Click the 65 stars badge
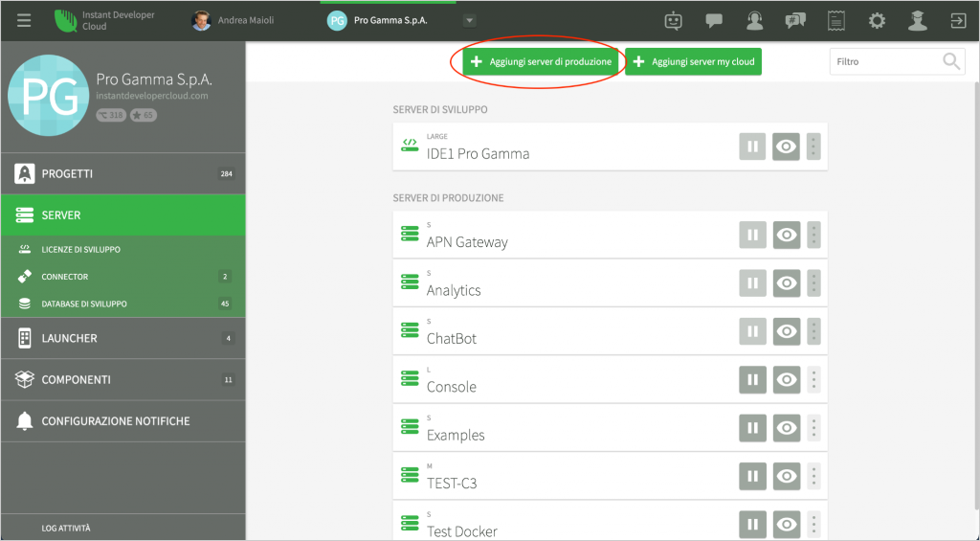This screenshot has height=541, width=980. tap(144, 115)
